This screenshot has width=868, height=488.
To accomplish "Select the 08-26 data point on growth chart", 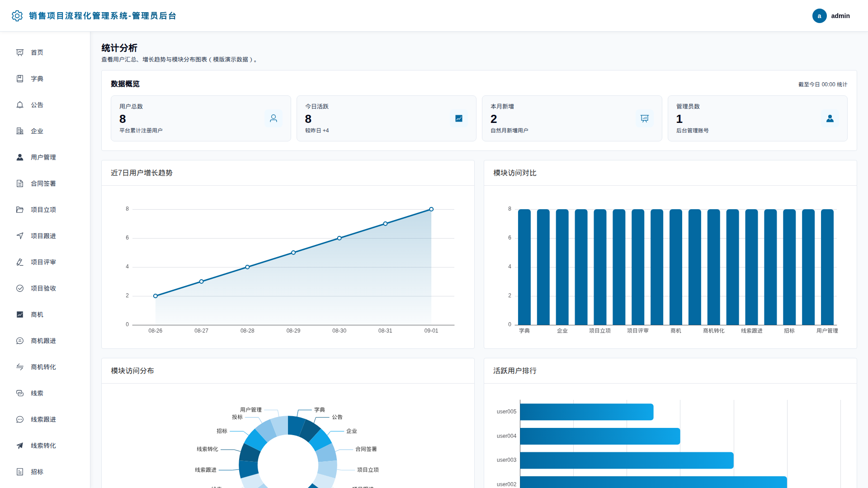I will pos(156,296).
